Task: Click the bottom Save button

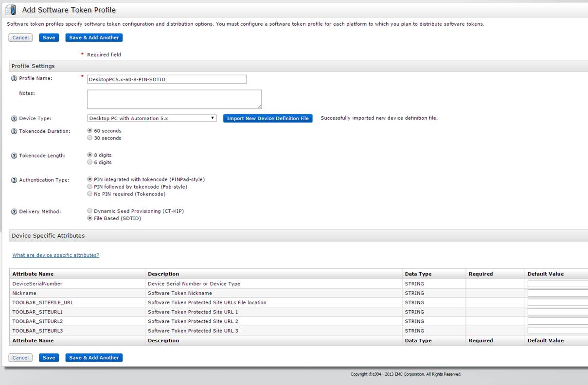Action: [49, 357]
